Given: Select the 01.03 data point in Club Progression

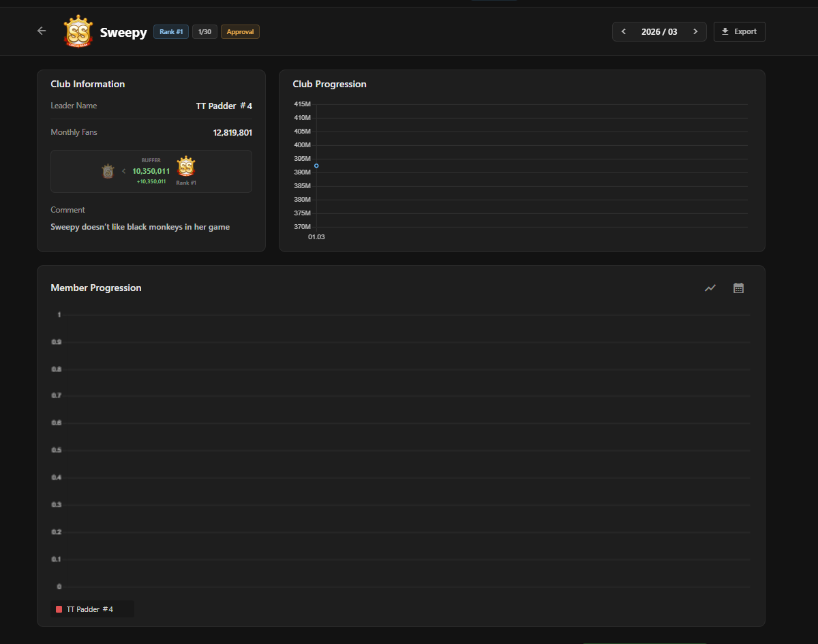Looking at the screenshot, I should 316,166.
